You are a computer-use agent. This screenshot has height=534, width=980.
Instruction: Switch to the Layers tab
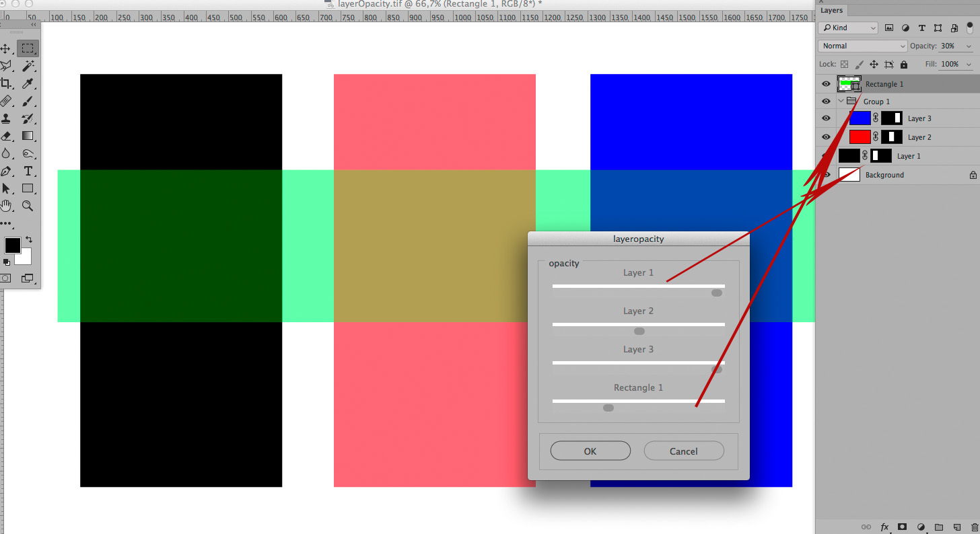832,10
